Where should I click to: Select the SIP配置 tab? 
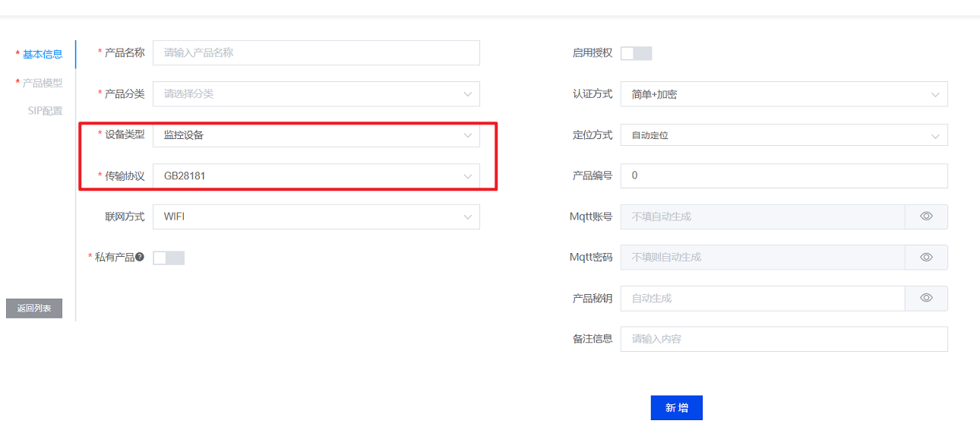pyautogui.click(x=45, y=111)
